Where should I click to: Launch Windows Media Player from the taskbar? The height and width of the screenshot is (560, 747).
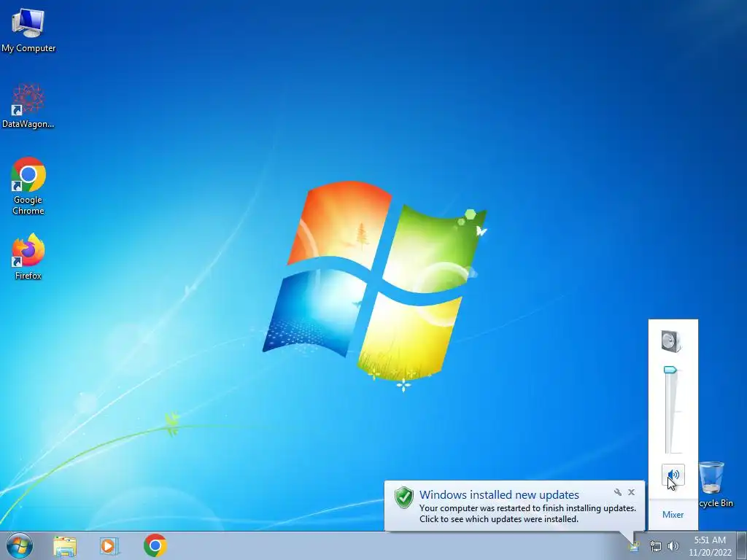[x=109, y=545]
